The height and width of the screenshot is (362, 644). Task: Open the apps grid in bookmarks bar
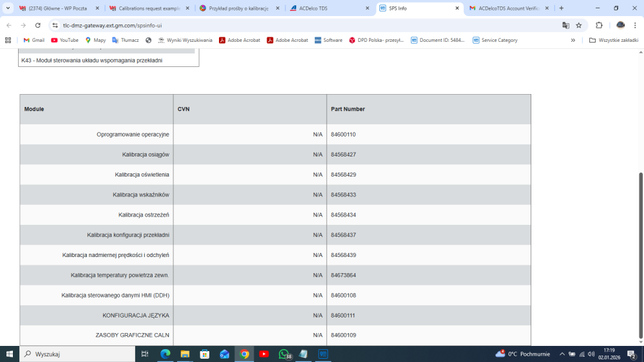click(8, 41)
